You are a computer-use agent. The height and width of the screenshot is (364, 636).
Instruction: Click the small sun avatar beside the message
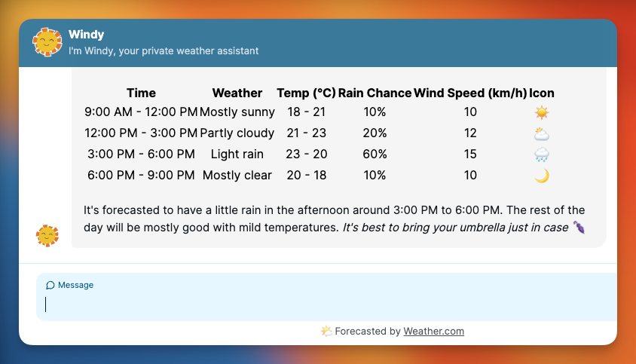pos(47,236)
